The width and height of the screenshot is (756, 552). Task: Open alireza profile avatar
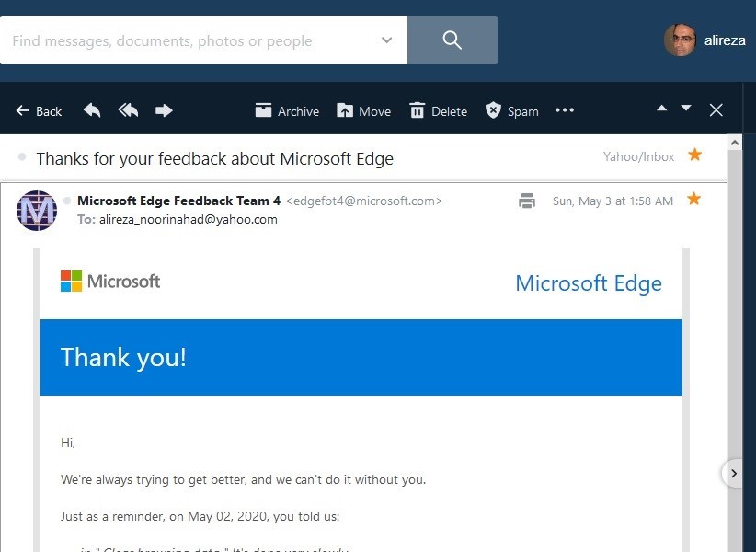click(x=680, y=40)
